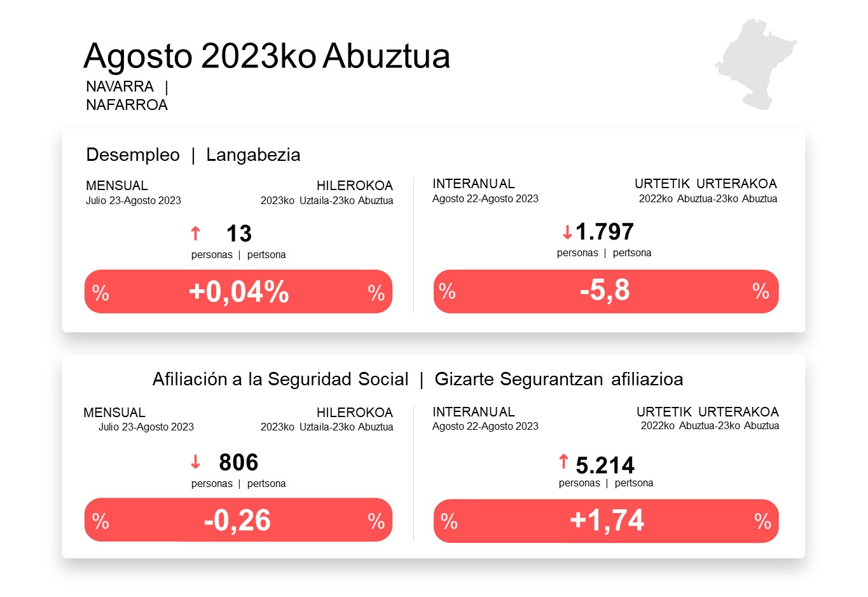Click the Afiliación a la Seguridad Social heading
Screen dimensions: 868x597
pyautogui.click(x=280, y=380)
